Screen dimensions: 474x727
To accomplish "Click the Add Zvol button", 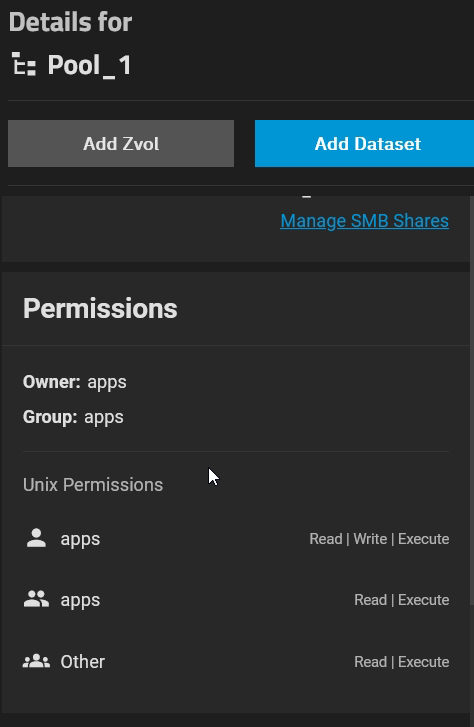I will 121,143.
